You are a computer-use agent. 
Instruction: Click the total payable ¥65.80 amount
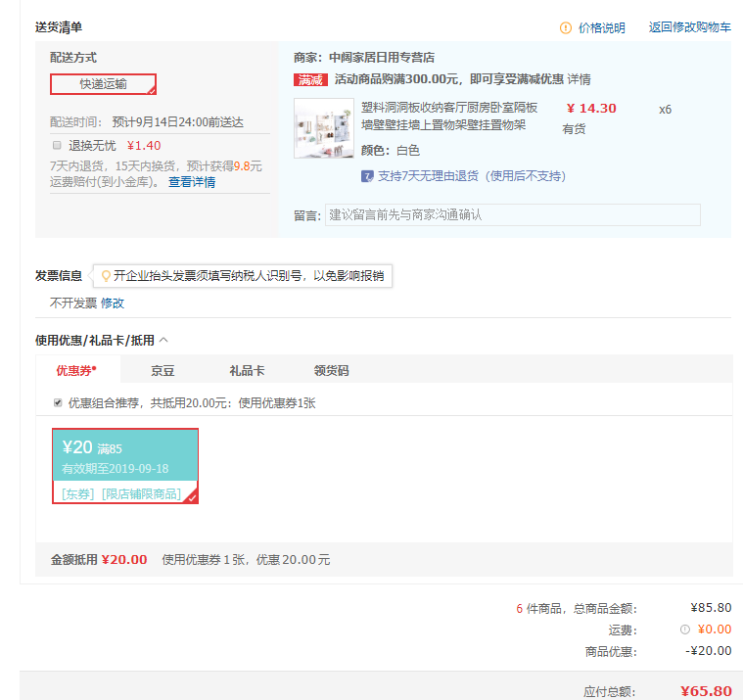(x=706, y=691)
